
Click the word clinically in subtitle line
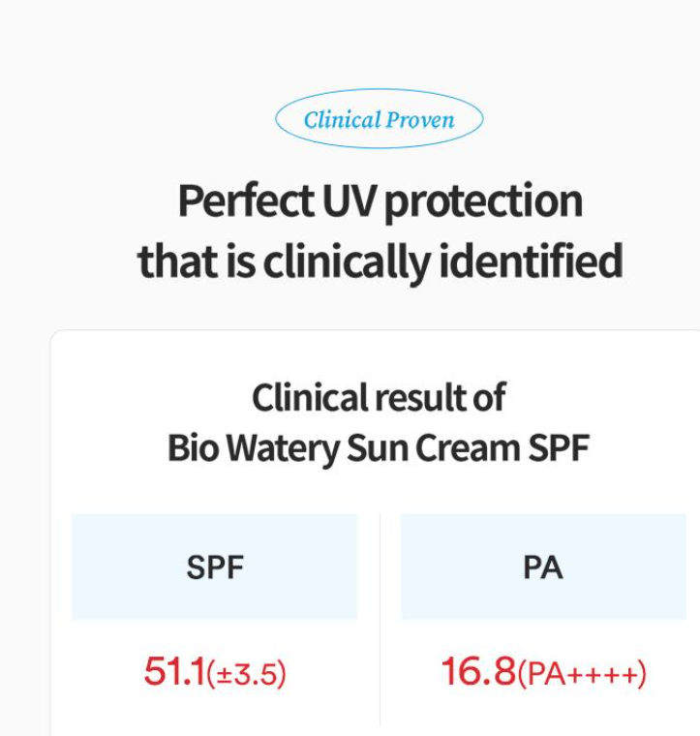(x=346, y=261)
